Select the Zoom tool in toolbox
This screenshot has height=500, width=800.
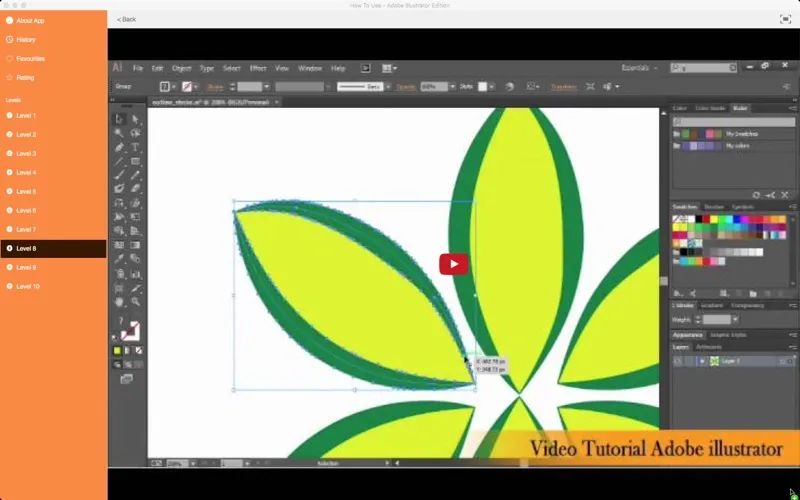pos(135,302)
